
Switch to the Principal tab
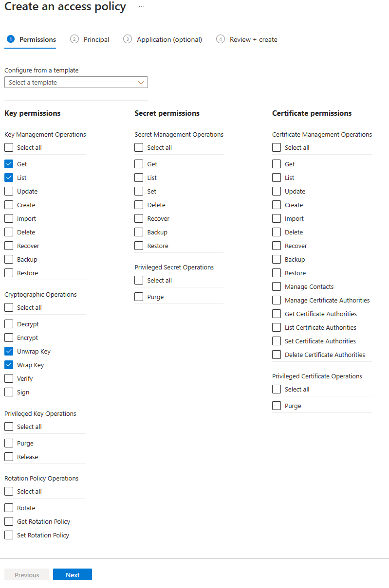pyautogui.click(x=96, y=39)
